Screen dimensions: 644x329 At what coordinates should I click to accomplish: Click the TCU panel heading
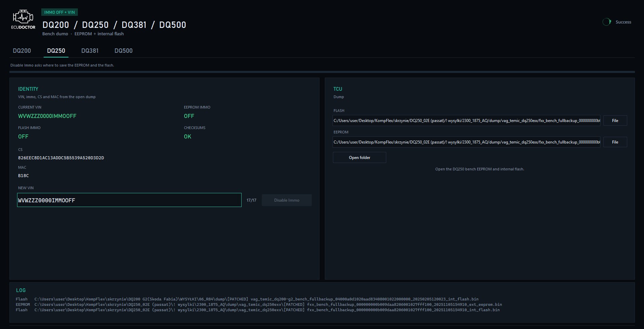coord(338,89)
